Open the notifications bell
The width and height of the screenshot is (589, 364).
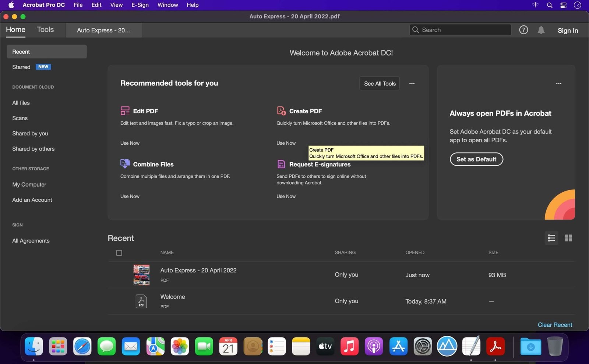542,30
